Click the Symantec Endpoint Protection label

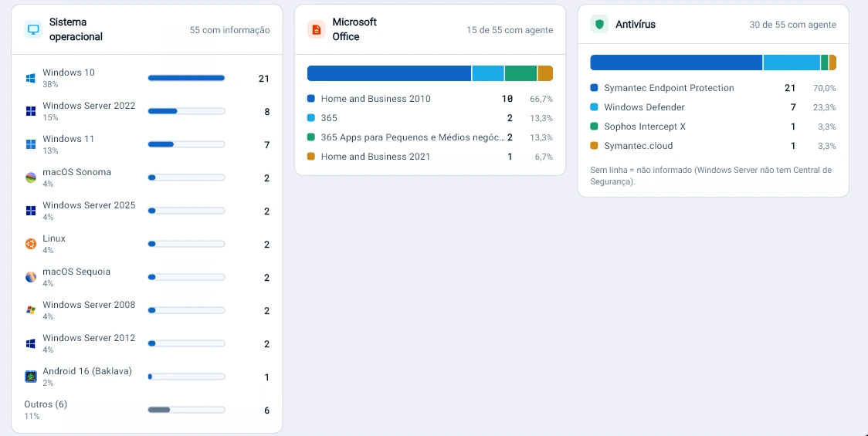point(669,88)
